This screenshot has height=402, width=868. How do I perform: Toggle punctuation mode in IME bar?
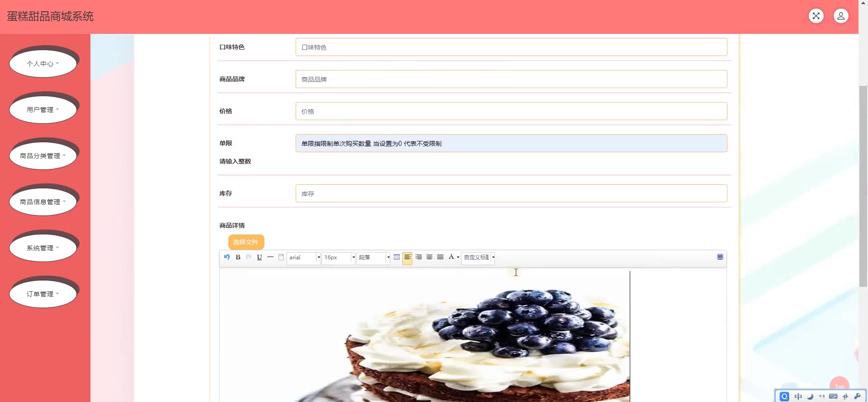point(822,396)
